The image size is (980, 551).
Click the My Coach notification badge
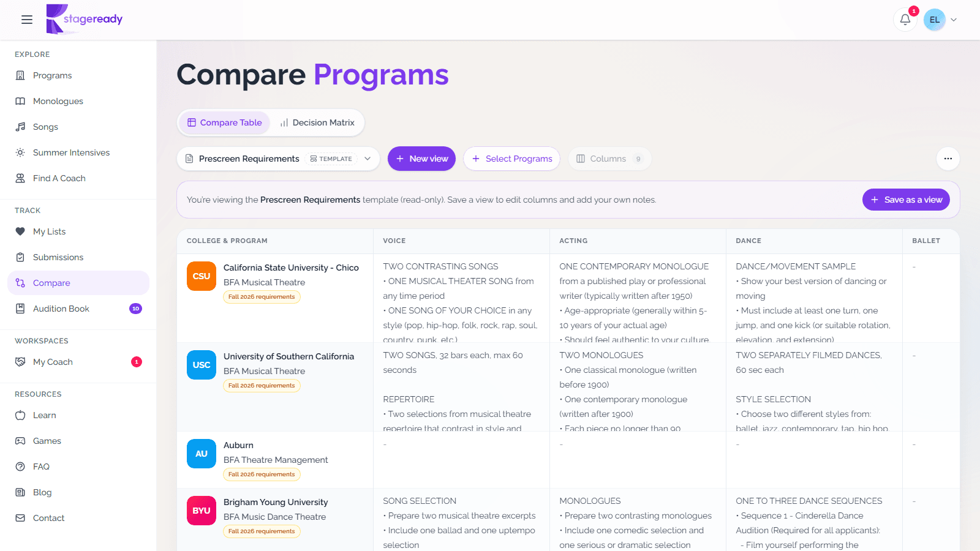[137, 362]
